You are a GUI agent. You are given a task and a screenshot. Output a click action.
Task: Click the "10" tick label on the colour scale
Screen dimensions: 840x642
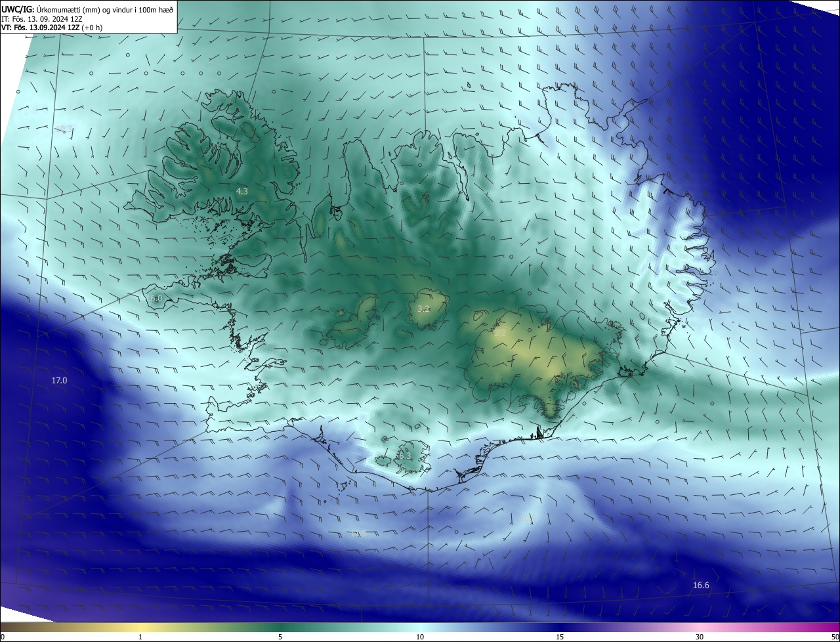coord(420,637)
